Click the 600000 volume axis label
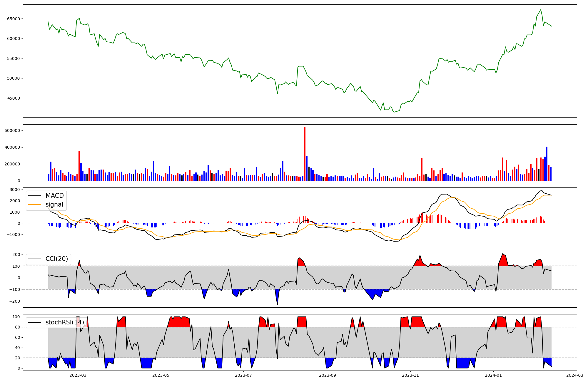The image size is (588, 382). click(12, 130)
